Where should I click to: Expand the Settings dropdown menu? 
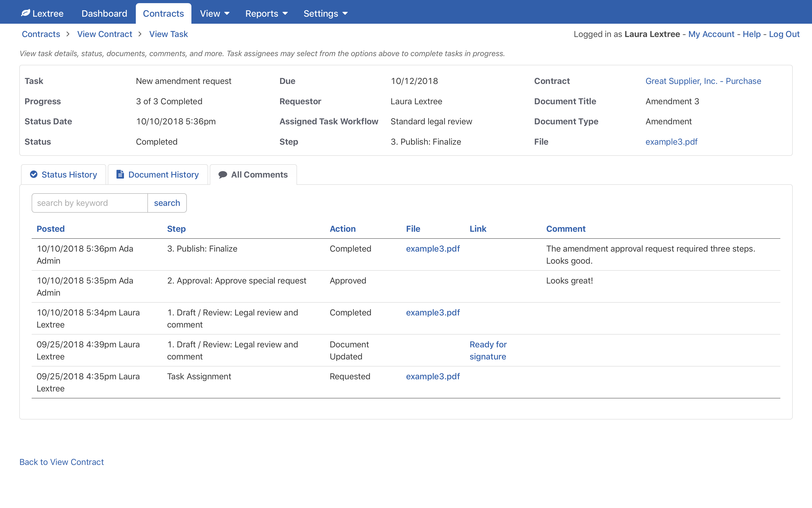point(326,14)
